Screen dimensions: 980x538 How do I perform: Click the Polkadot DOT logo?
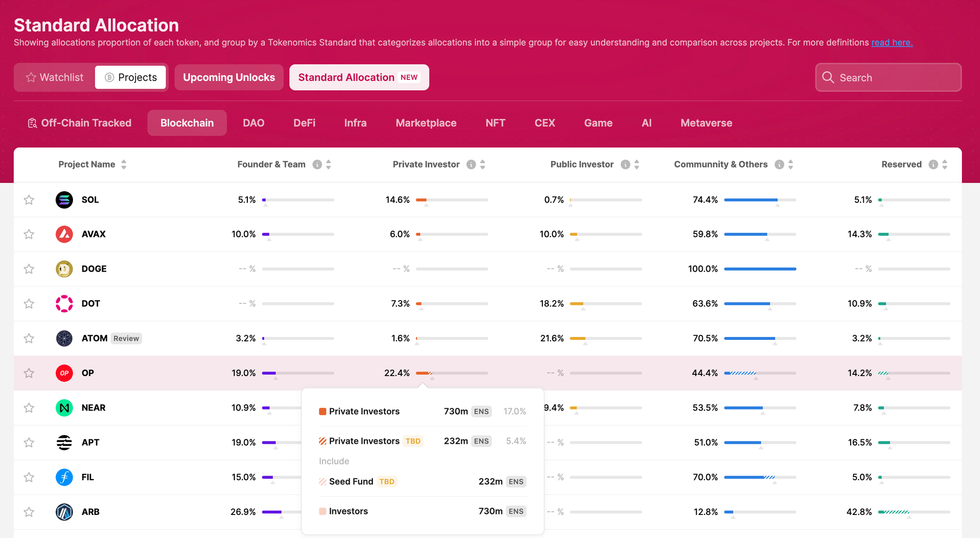(x=64, y=304)
